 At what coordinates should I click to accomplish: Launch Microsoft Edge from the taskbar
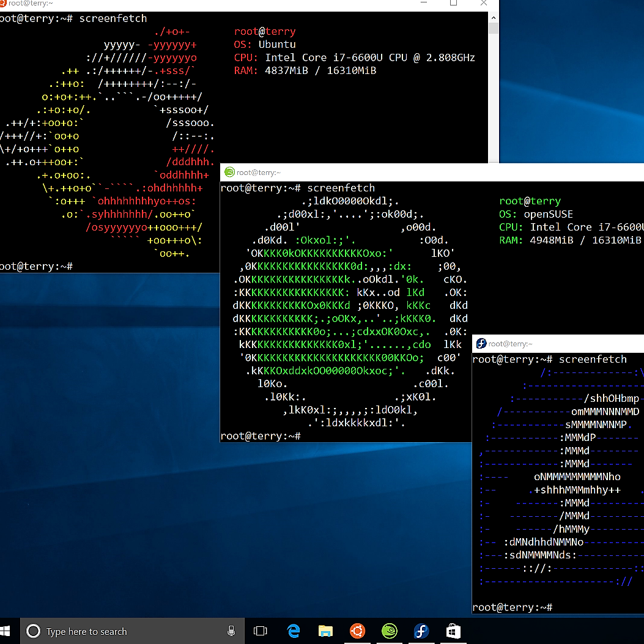pos(293,631)
